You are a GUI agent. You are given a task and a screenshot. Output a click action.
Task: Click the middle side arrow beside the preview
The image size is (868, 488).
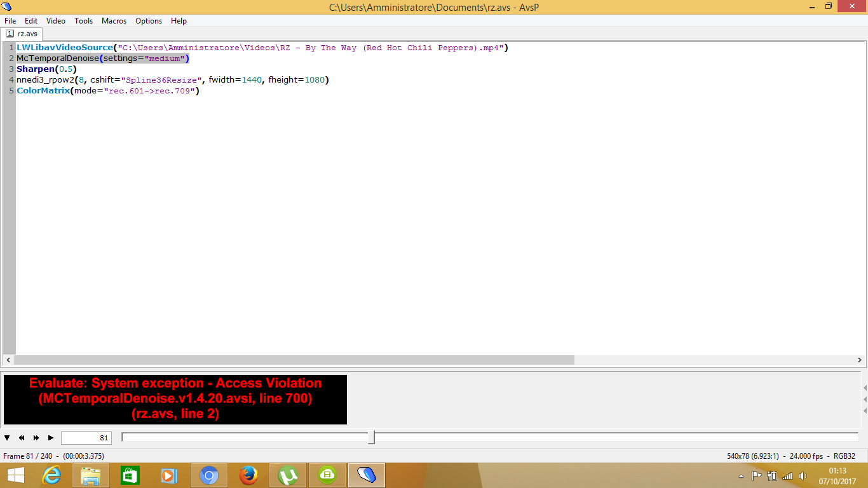point(865,399)
